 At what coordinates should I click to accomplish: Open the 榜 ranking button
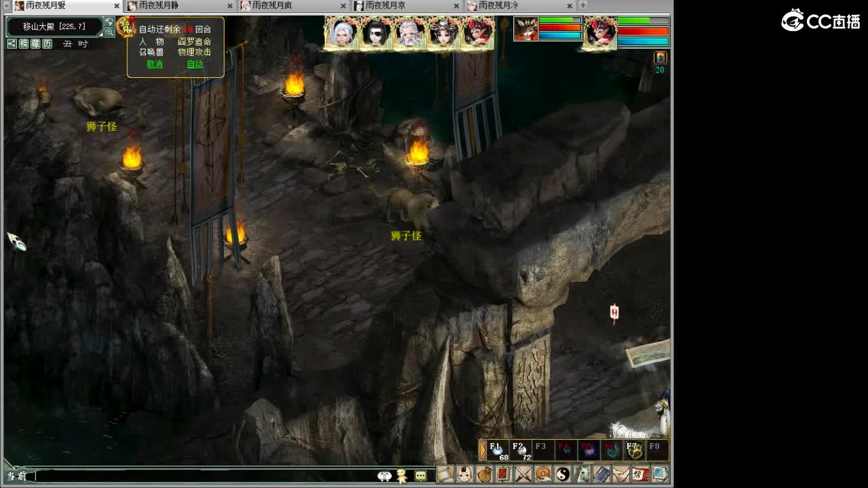pos(24,44)
